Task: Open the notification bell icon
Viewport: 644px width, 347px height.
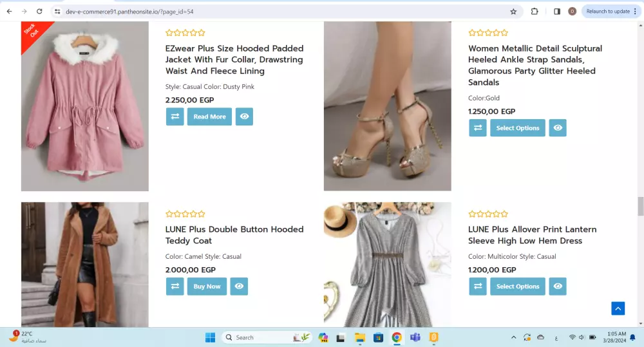Action: pos(633,337)
